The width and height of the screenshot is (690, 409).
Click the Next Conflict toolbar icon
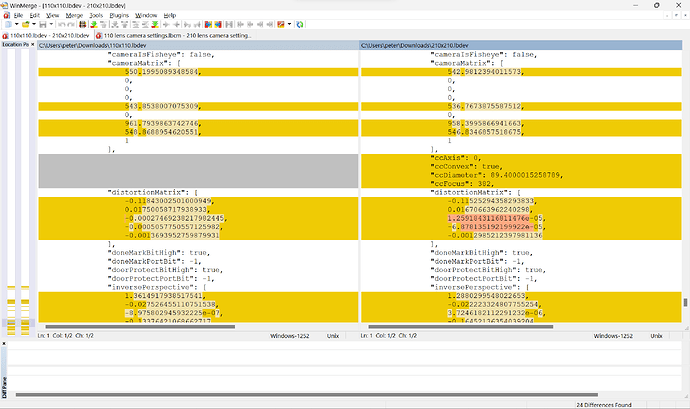[x=114, y=24]
